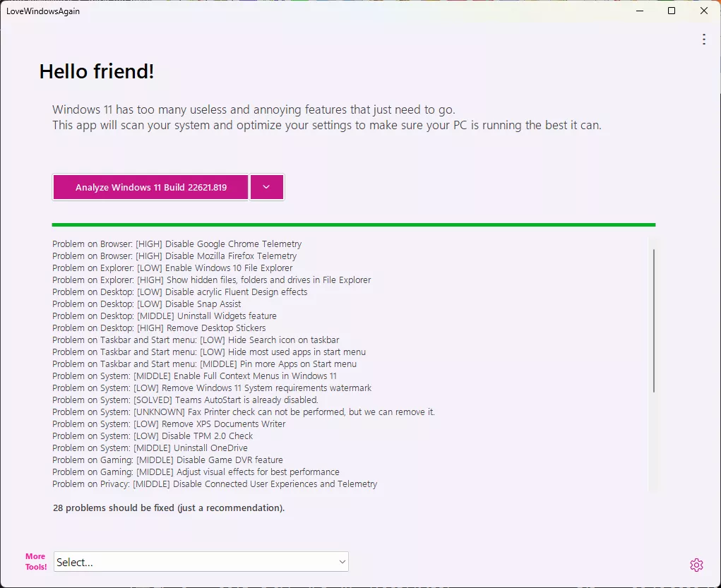The height and width of the screenshot is (588, 721).
Task: Maximize the LoveWindowsAgain window
Action: point(672,11)
